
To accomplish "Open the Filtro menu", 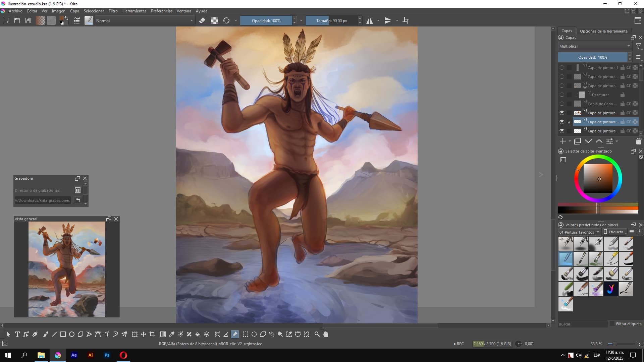I will tap(113, 11).
